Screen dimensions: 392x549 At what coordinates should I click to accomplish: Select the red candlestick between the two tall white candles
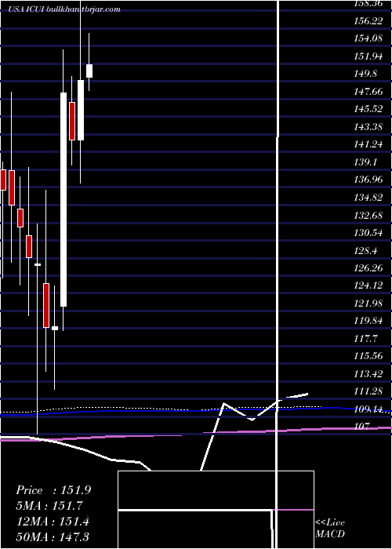[x=72, y=121]
